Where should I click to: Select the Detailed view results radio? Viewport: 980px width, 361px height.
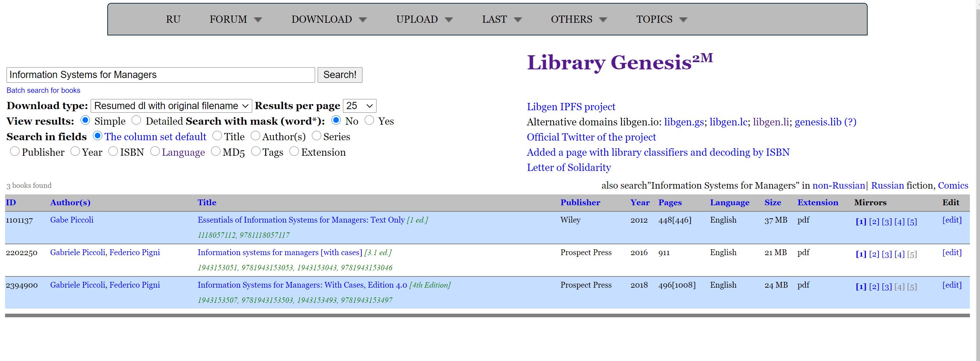point(136,121)
